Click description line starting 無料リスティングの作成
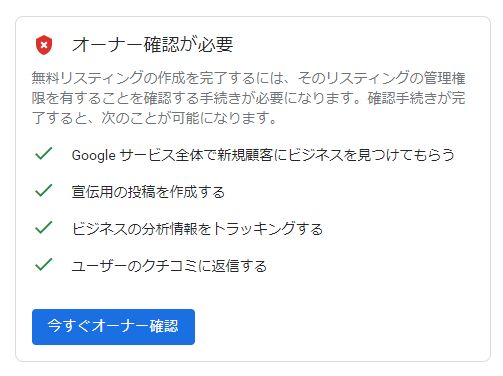This screenshot has width=503, height=376. pyautogui.click(x=248, y=78)
